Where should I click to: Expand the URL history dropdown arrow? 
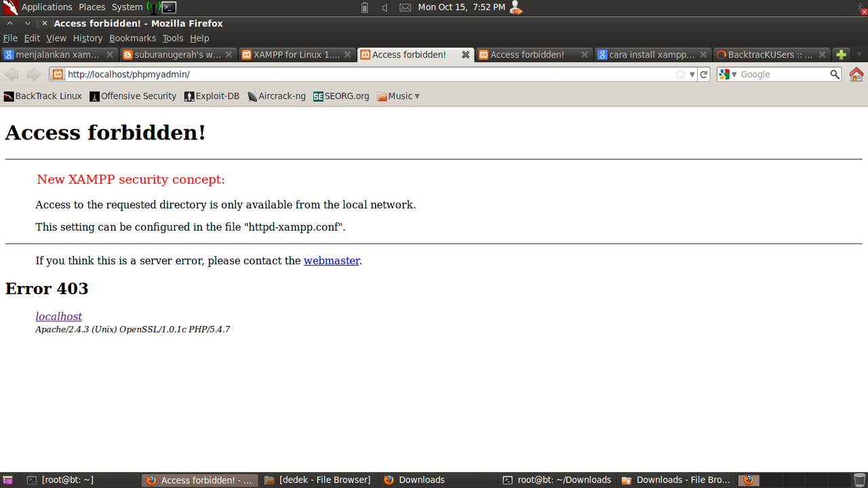coord(692,75)
